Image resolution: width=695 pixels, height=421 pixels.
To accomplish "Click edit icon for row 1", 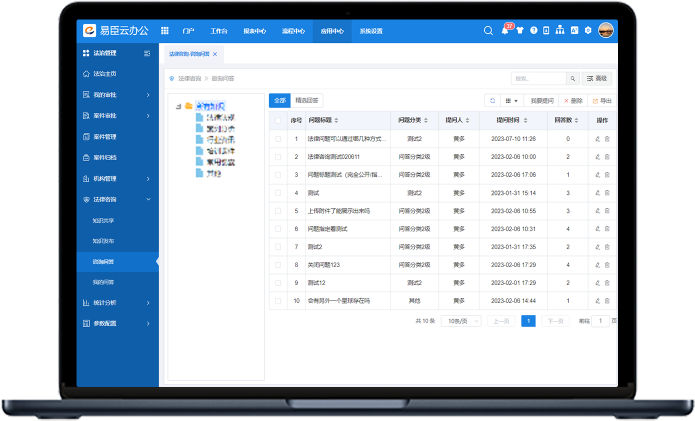I will (x=597, y=138).
